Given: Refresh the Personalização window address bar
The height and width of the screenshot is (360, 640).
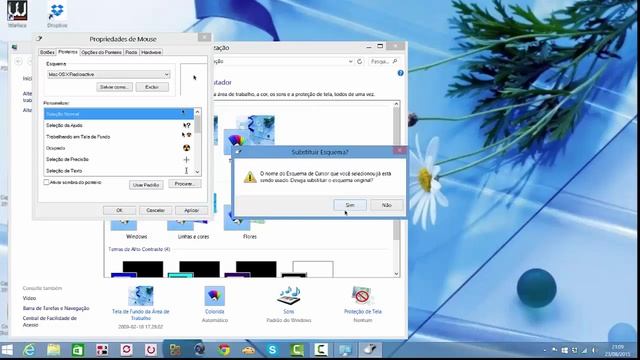Looking at the screenshot, I should 360,61.
